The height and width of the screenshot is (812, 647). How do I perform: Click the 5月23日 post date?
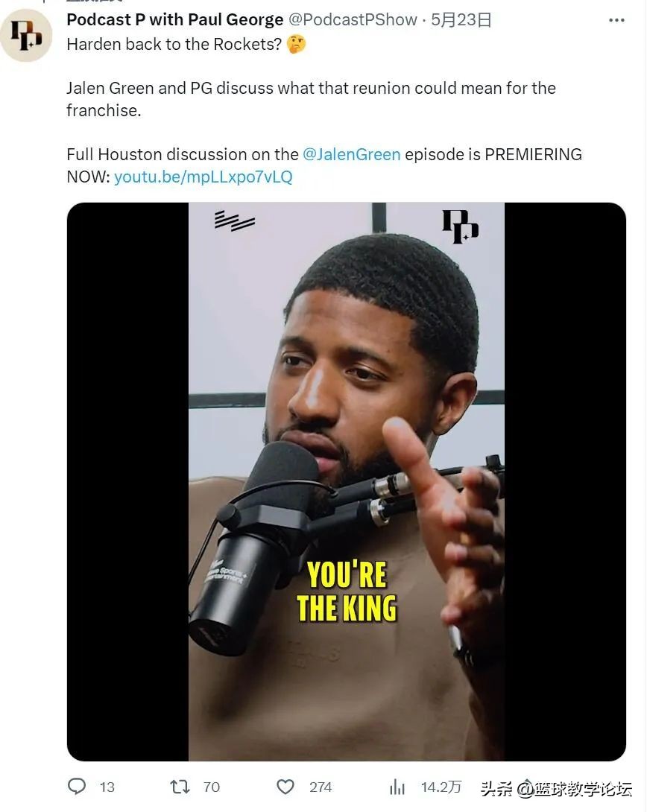click(x=461, y=20)
